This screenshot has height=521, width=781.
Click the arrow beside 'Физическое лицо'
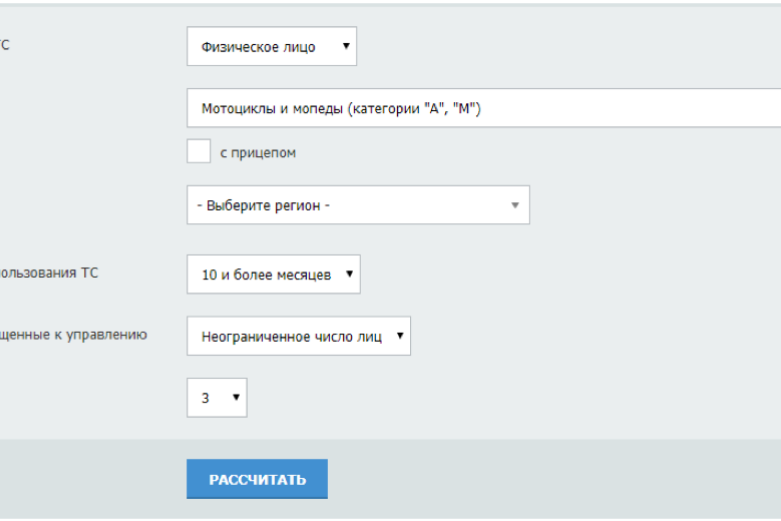[346, 46]
